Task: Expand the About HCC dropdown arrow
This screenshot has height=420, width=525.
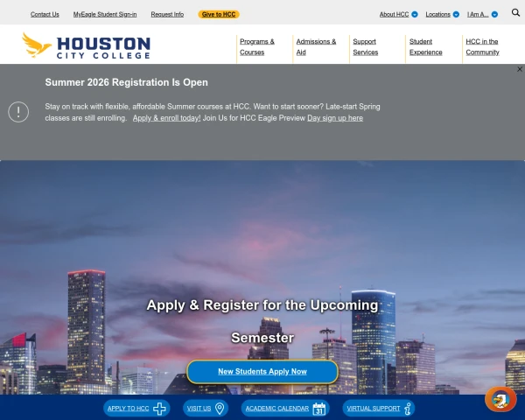Action: click(415, 14)
